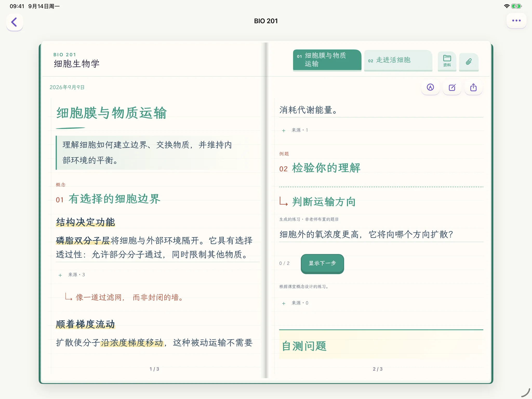Tap the text 消耗代谢能量。
532x399 pixels.
(309, 110)
